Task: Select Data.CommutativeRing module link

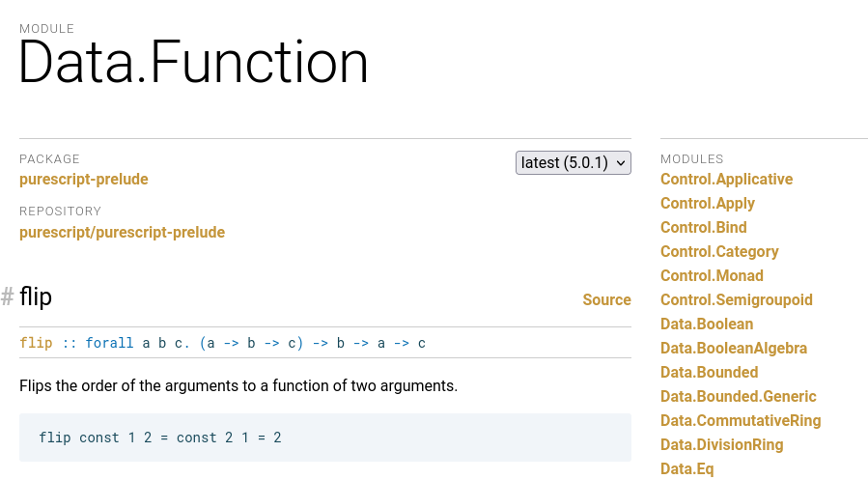Action: click(741, 421)
